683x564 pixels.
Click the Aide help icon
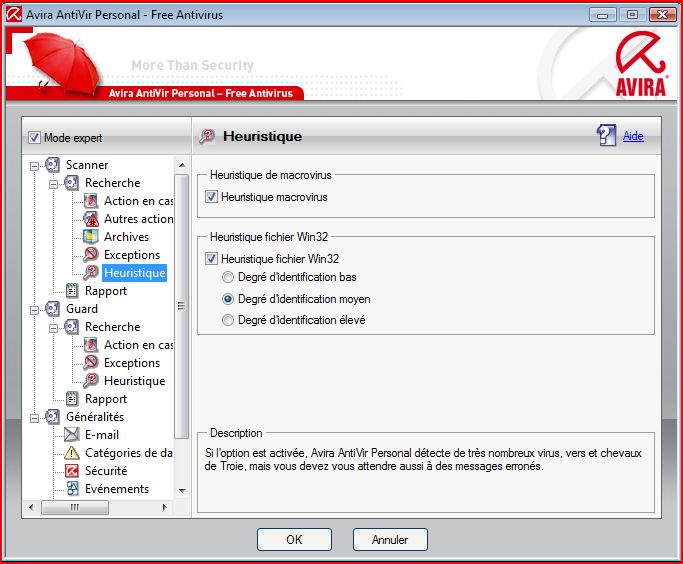[606, 135]
